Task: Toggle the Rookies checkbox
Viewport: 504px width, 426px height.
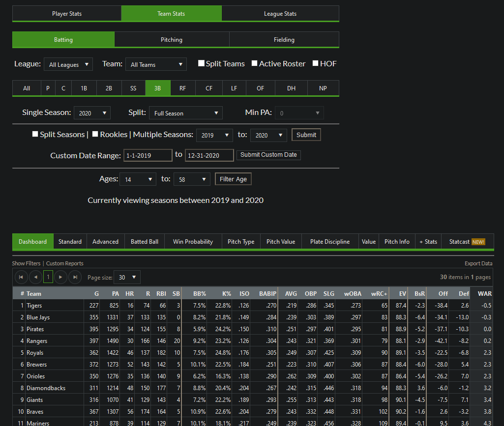Action: pos(95,134)
